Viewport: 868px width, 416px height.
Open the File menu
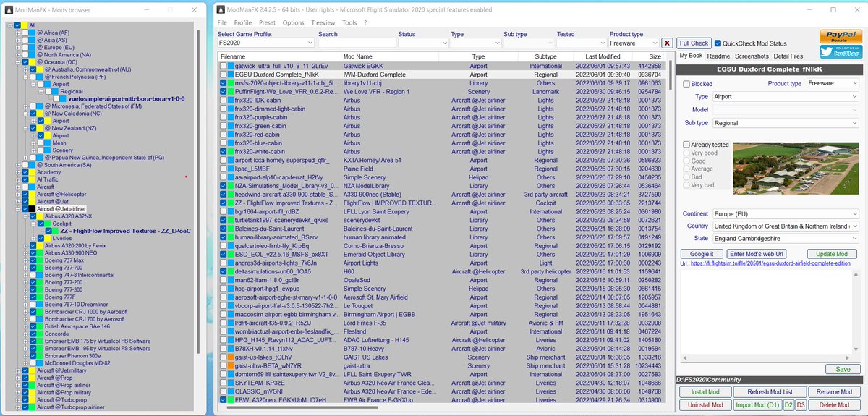(x=223, y=23)
